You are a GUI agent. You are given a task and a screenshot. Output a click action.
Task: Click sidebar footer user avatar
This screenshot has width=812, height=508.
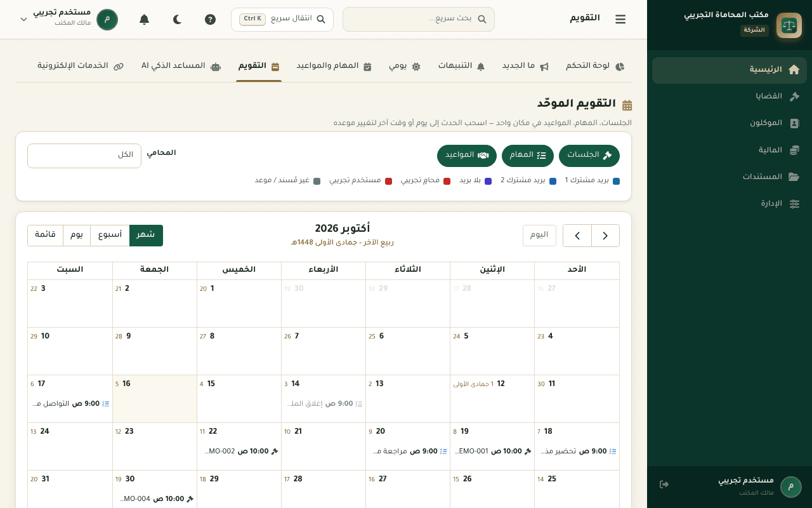coord(791,487)
